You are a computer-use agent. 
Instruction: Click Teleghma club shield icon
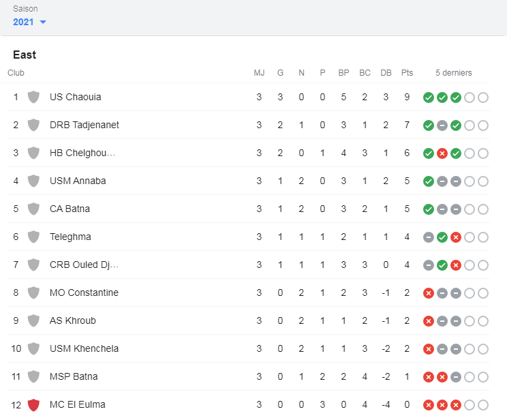(x=33, y=237)
